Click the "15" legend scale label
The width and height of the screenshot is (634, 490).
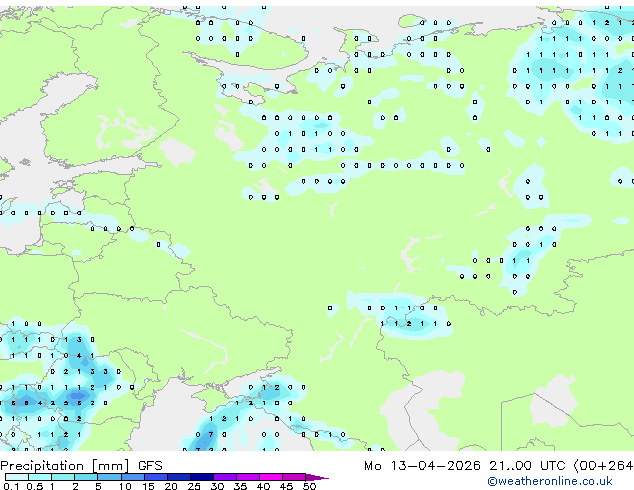(148, 486)
